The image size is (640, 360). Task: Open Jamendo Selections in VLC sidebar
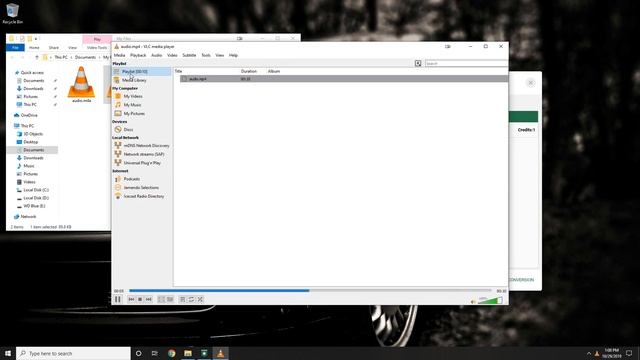(x=141, y=187)
